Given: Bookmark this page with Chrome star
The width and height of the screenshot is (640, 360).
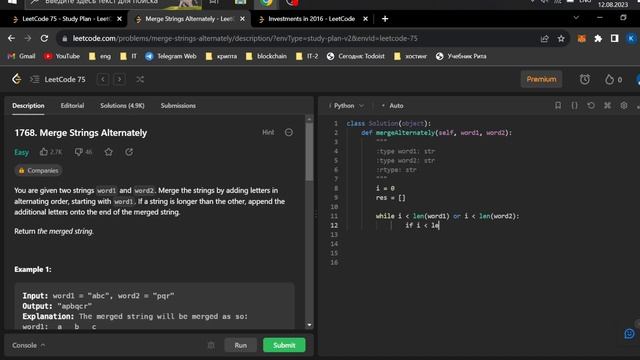Looking at the screenshot, I should [x=561, y=38].
